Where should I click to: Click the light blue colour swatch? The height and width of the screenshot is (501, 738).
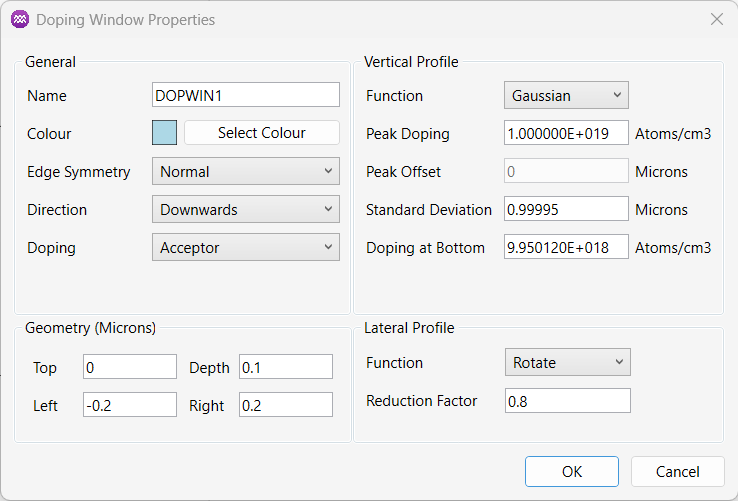[x=165, y=133]
